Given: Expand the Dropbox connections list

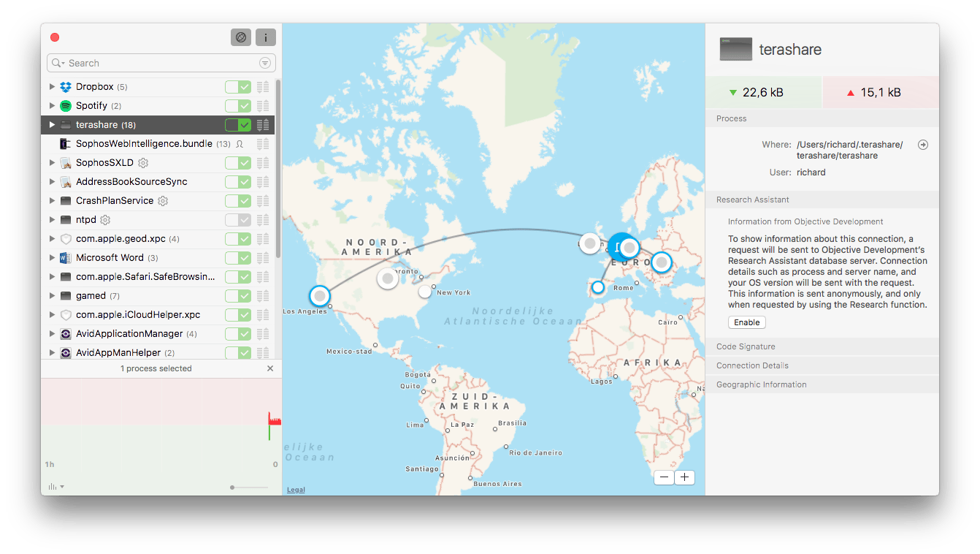Looking at the screenshot, I should click(52, 87).
